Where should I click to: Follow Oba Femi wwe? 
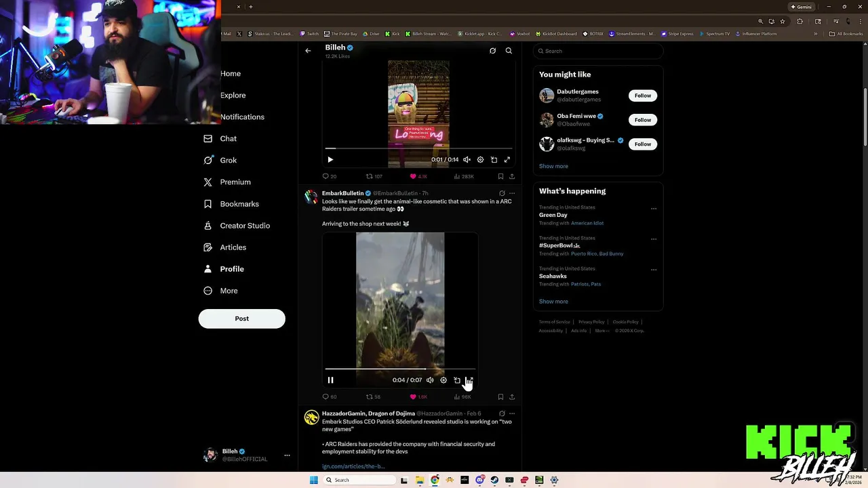pyautogui.click(x=643, y=120)
